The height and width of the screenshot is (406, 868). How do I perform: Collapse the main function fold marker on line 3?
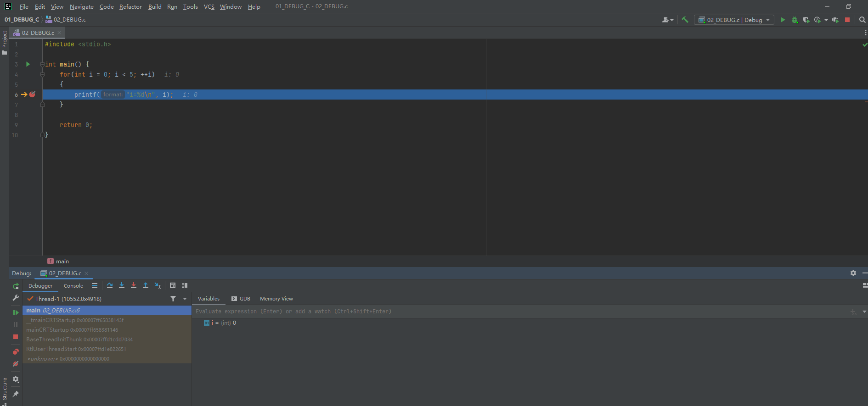point(42,64)
